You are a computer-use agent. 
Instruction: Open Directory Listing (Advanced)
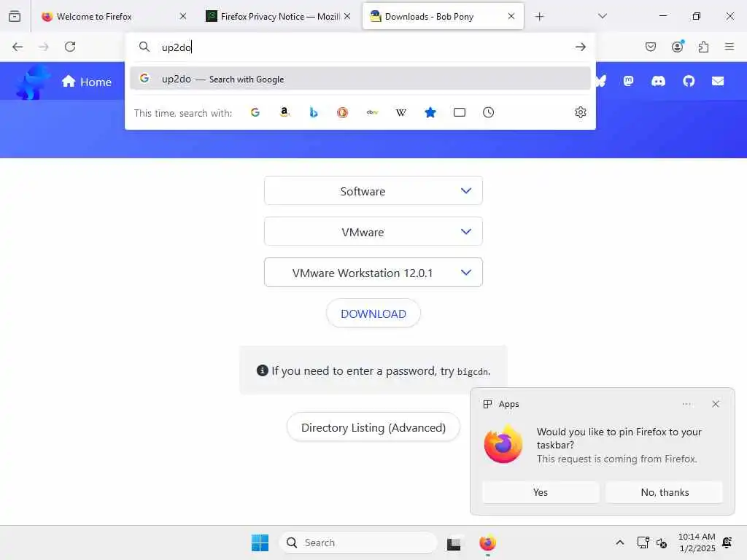click(373, 427)
